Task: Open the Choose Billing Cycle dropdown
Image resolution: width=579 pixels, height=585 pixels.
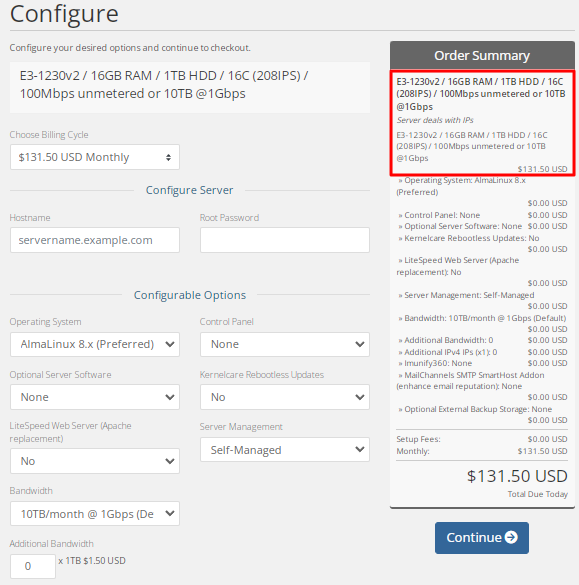Action: [x=95, y=157]
